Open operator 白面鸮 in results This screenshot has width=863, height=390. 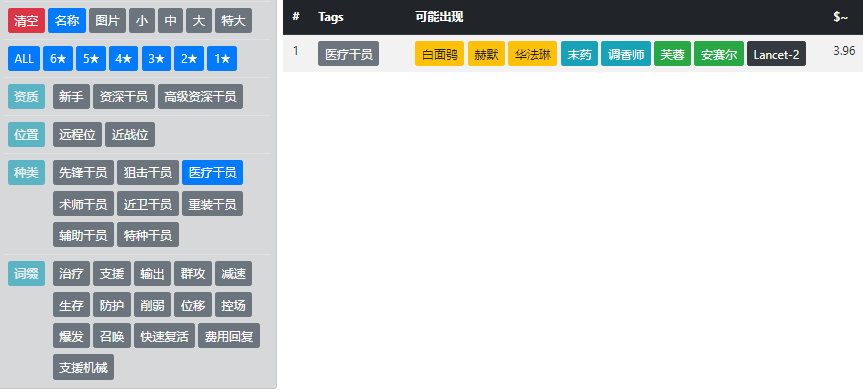(439, 54)
